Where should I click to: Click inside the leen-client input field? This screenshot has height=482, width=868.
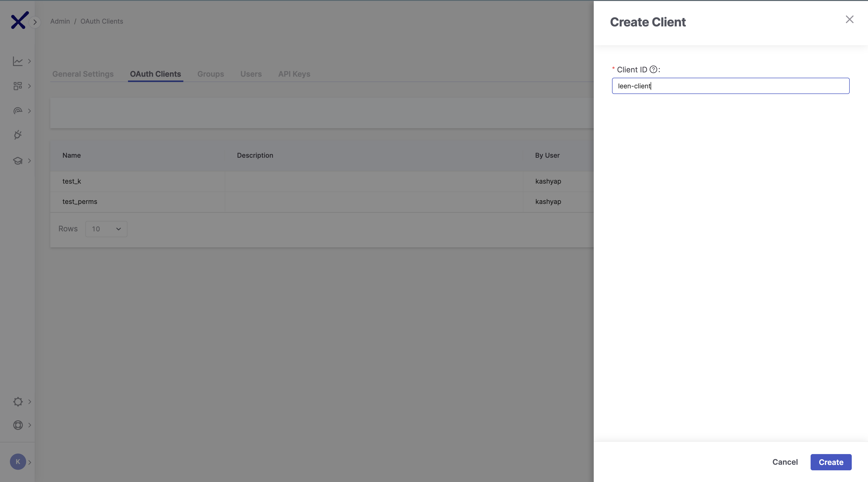tap(730, 86)
